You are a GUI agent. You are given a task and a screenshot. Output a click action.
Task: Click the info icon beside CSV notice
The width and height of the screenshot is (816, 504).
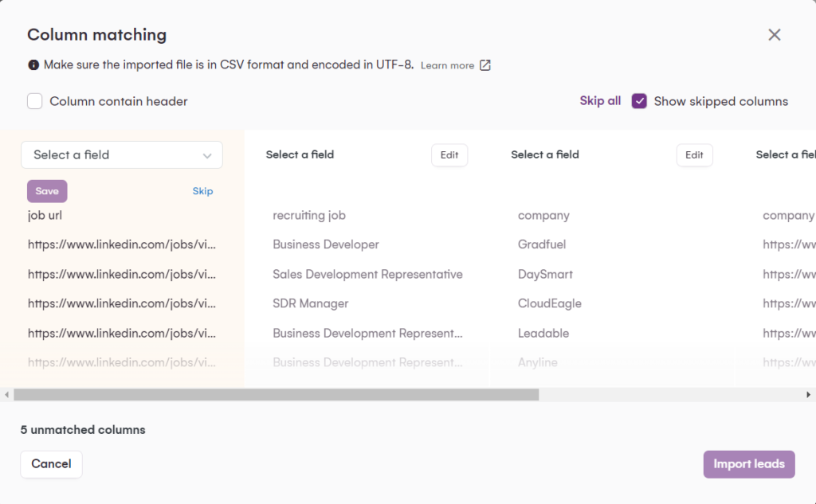point(33,65)
